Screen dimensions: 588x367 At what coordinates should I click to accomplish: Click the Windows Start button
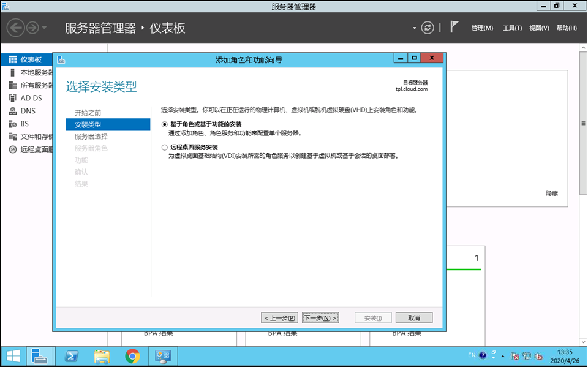coord(12,356)
